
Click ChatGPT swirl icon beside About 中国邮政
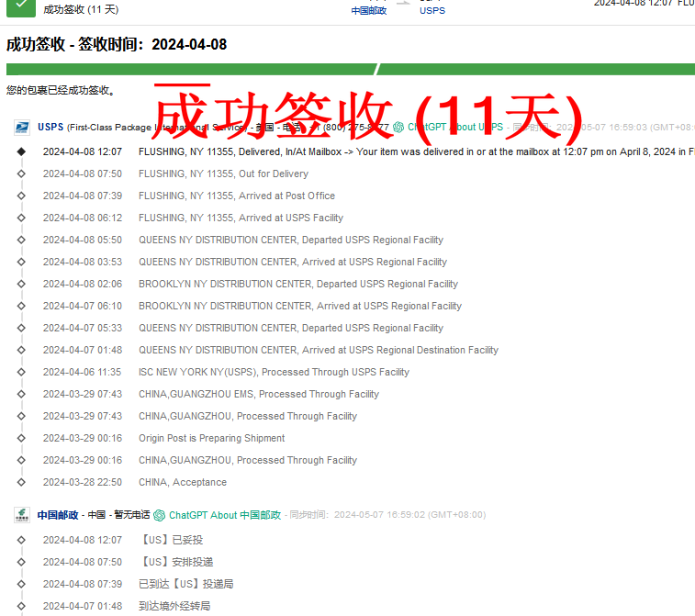point(159,515)
